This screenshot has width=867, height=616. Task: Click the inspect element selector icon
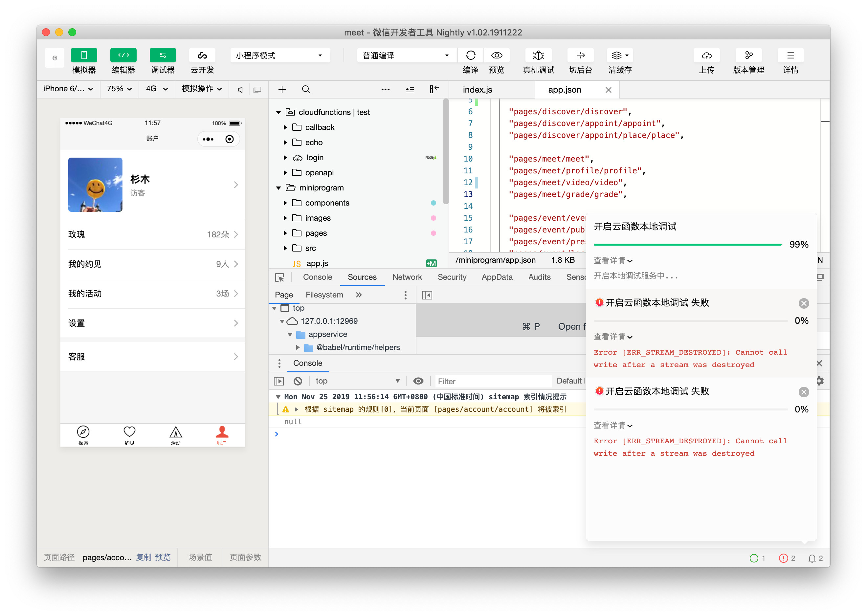pyautogui.click(x=279, y=278)
